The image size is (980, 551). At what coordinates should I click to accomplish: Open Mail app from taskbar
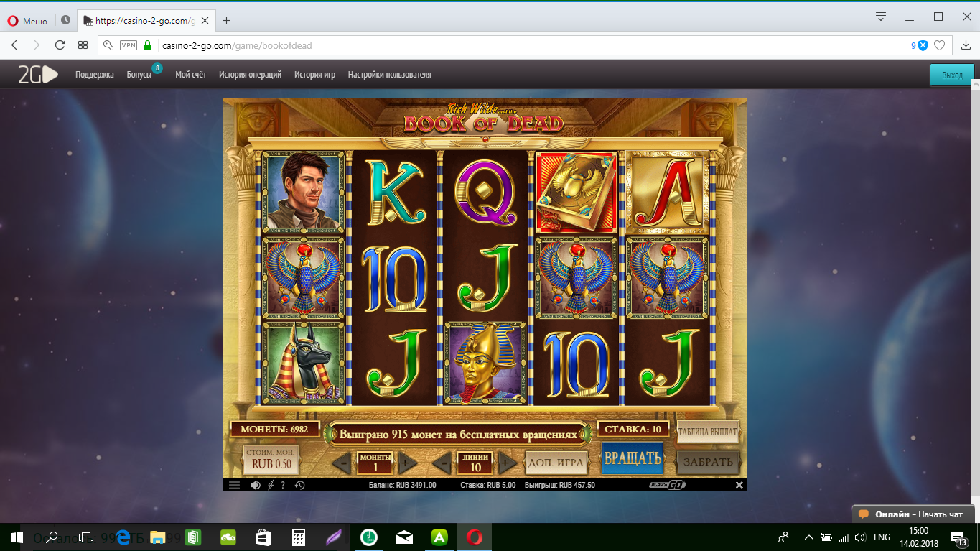tap(404, 537)
